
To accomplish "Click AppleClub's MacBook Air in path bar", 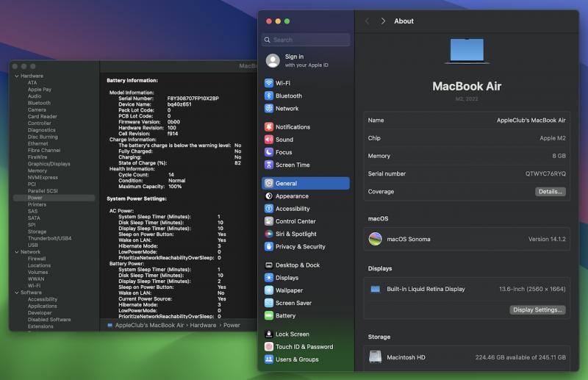I will [149, 325].
